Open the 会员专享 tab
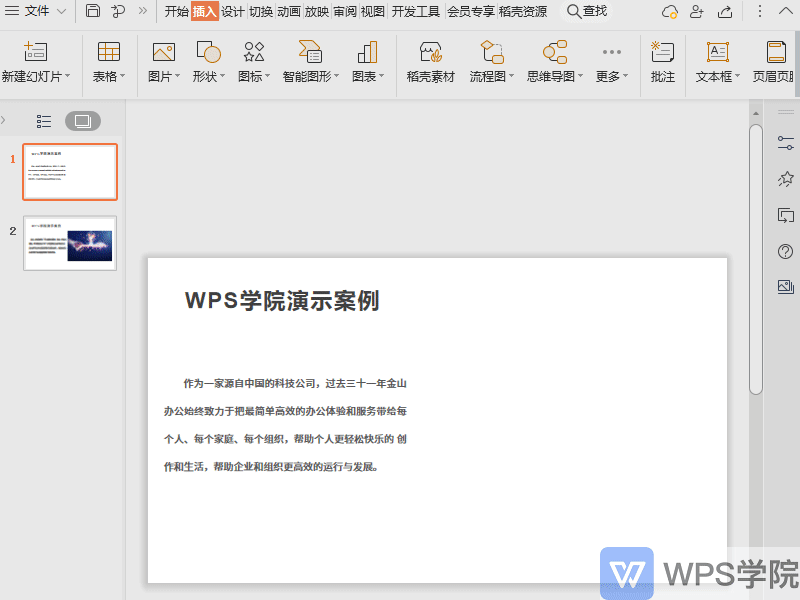Image resolution: width=800 pixels, height=600 pixels. click(471, 11)
